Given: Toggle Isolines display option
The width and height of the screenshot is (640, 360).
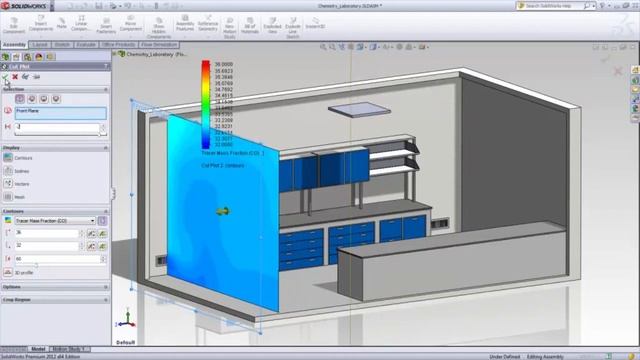Looking at the screenshot, I should pyautogui.click(x=8, y=171).
